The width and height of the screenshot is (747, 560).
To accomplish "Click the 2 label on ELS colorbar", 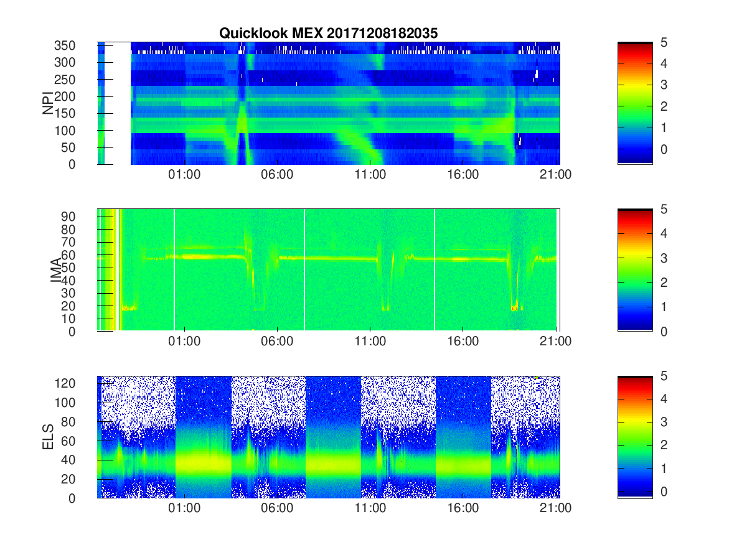I will [664, 446].
